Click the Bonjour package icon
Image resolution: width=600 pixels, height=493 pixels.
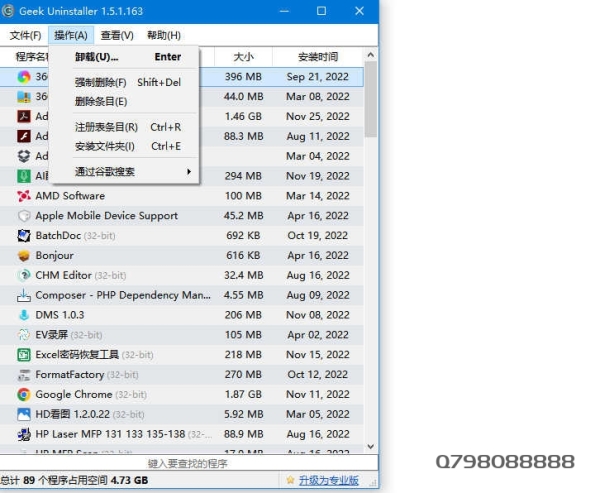24,256
